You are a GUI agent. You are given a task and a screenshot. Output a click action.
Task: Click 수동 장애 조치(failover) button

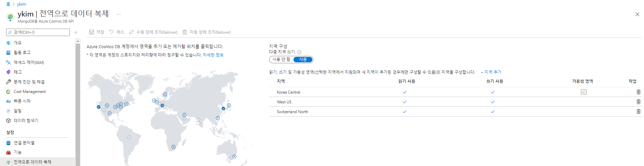tap(153, 32)
